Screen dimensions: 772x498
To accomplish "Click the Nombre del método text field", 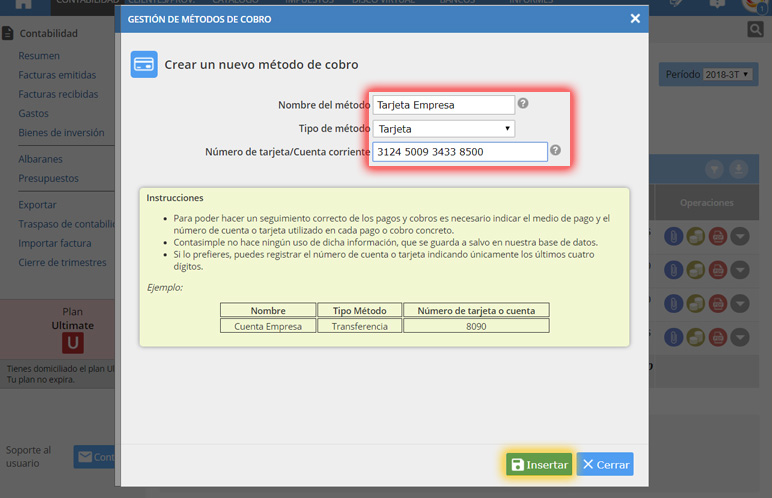I will (443, 104).
